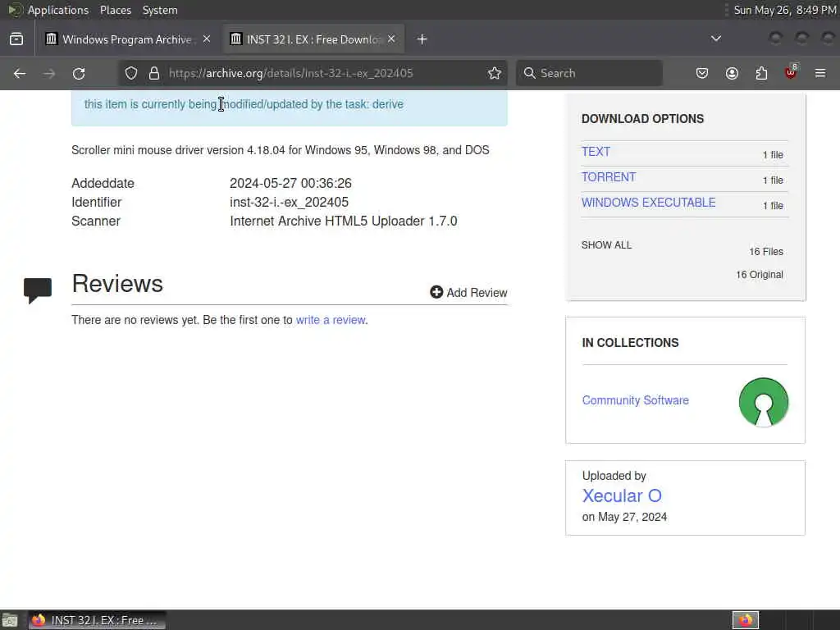Click the Reviews heading
The height and width of the screenshot is (630, 840).
click(x=117, y=283)
